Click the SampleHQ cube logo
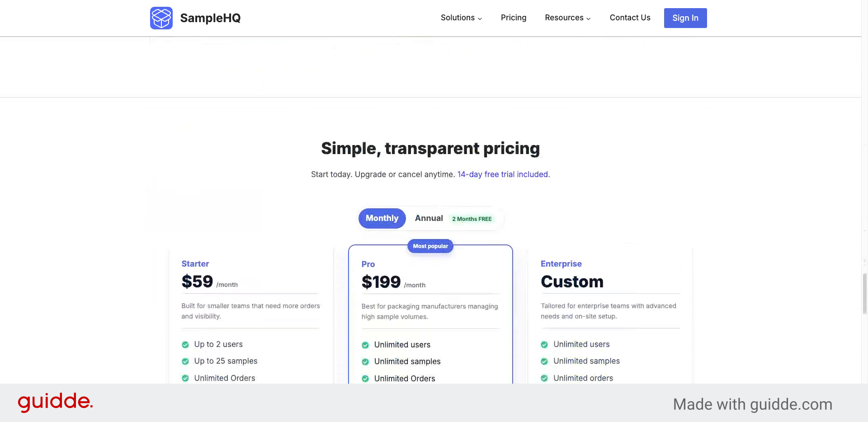Screen dimensions: 868x422 (161, 18)
